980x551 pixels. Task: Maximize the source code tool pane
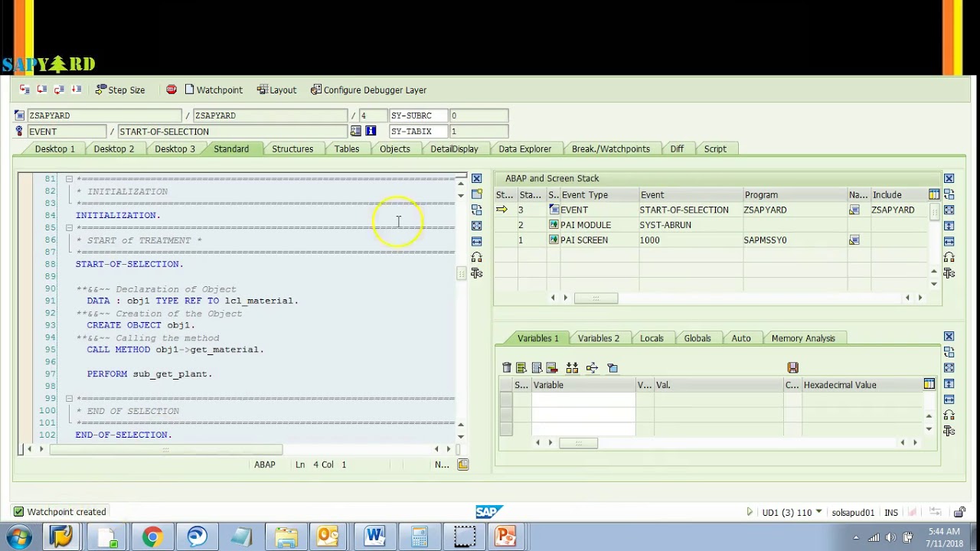pyautogui.click(x=476, y=226)
